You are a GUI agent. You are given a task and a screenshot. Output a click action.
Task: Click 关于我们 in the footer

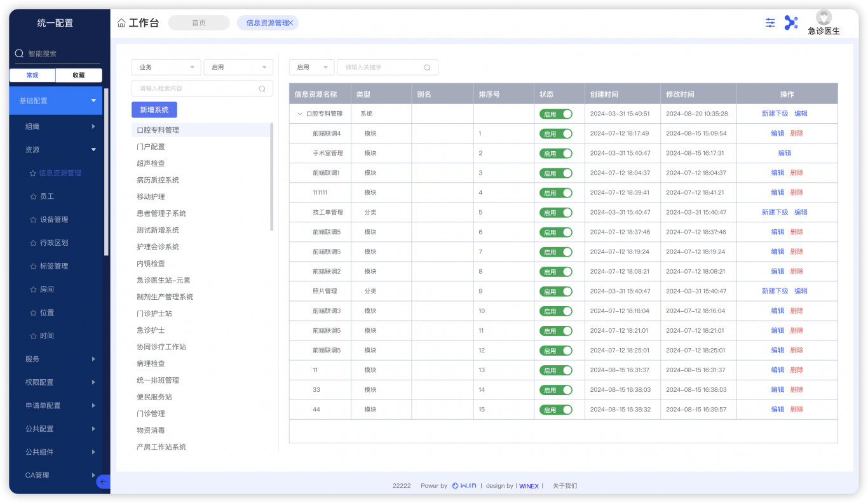tap(565, 486)
